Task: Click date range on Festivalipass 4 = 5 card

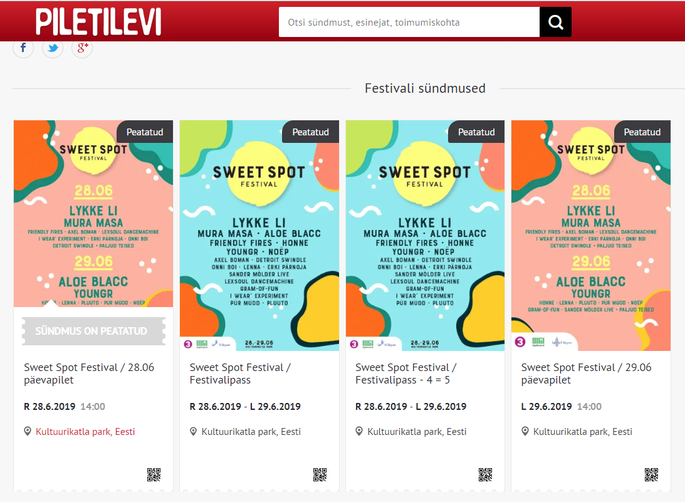Action: pos(411,406)
